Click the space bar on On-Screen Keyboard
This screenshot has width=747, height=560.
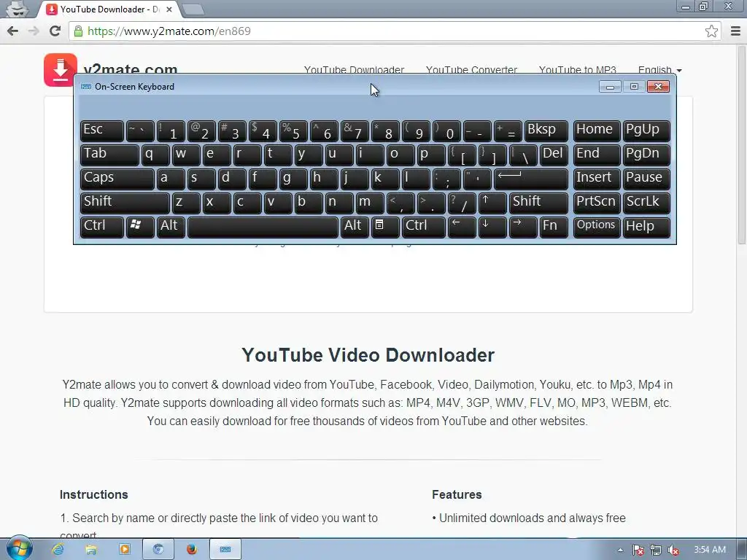click(263, 227)
